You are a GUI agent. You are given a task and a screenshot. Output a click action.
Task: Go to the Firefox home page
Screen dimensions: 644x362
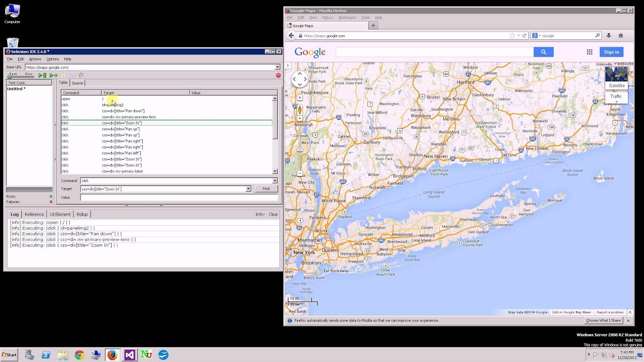coord(620,36)
